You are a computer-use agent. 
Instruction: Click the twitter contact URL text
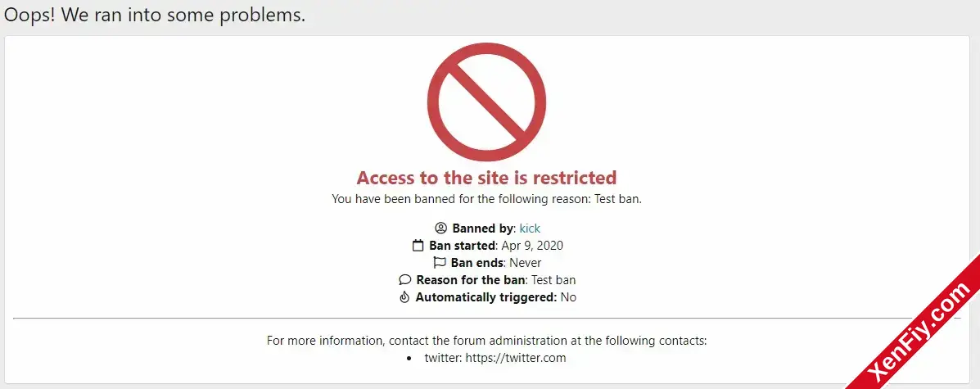(516, 359)
